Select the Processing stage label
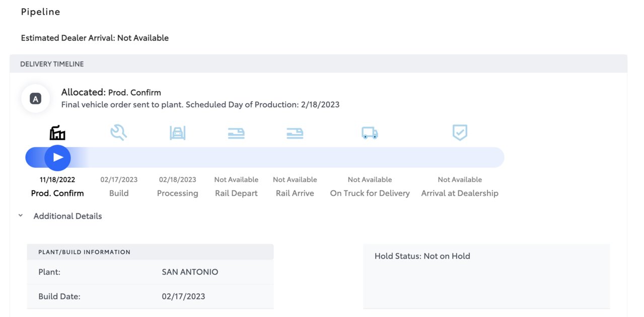Image resolution: width=644 pixels, height=317 pixels. pos(177,193)
